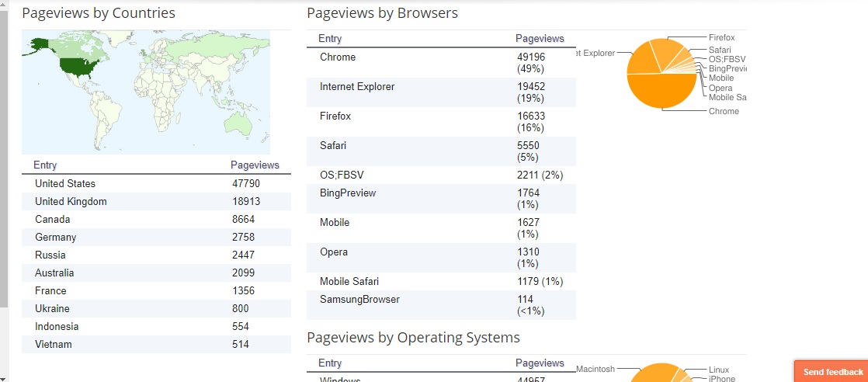
Task: Click the Entry column header in Countries table
Action: click(x=45, y=165)
